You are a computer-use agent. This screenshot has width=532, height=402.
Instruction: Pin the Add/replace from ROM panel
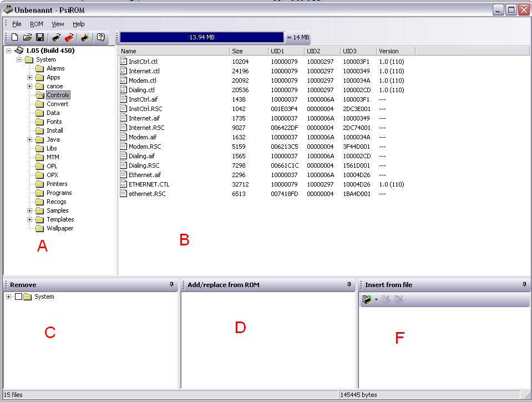coord(349,284)
